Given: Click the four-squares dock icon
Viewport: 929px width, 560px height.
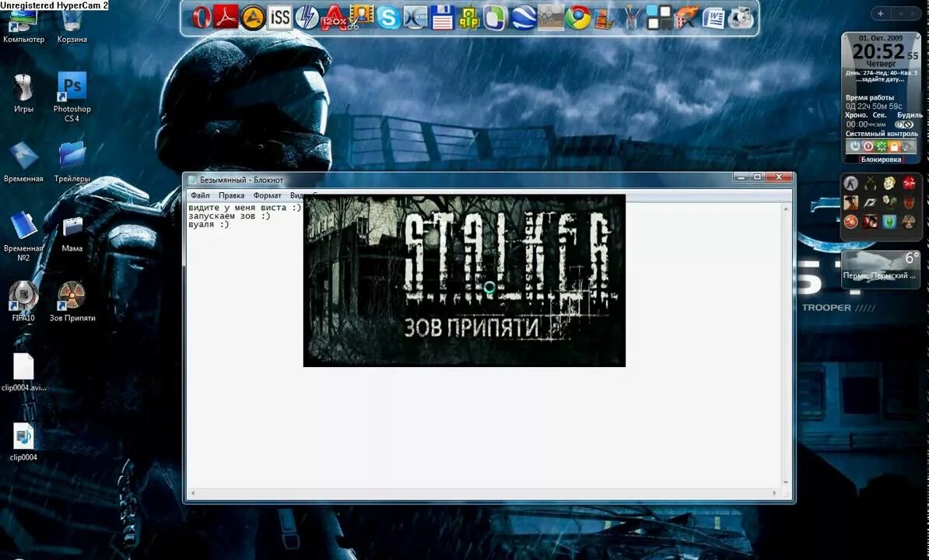Looking at the screenshot, I should coord(658,18).
